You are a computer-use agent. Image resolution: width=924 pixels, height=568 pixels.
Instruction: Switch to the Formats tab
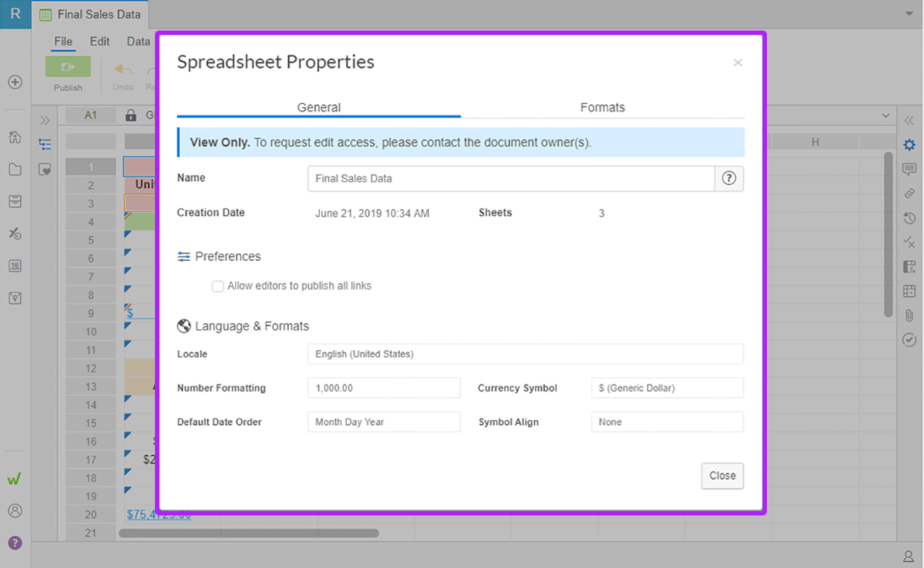click(x=602, y=107)
